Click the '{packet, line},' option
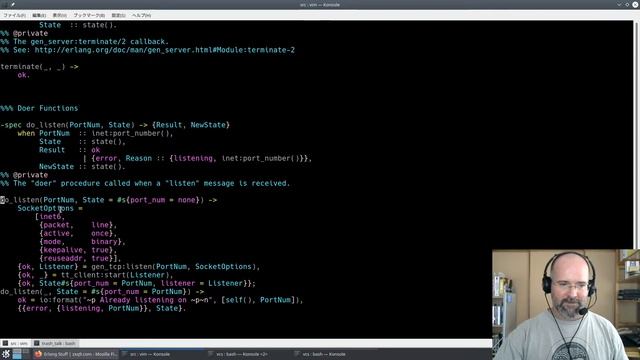The image size is (640, 360). click(x=78, y=225)
